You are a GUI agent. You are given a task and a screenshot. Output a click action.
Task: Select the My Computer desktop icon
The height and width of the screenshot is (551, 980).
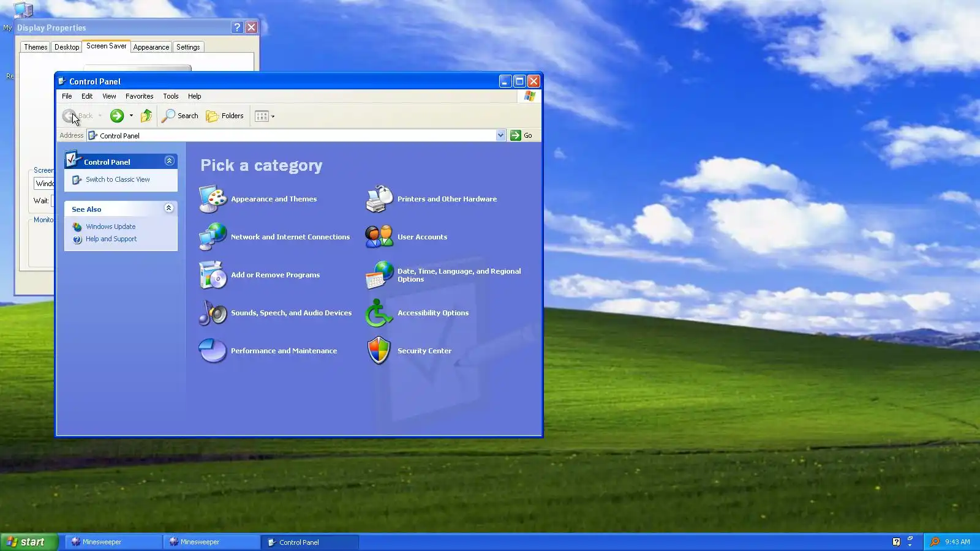(23, 9)
